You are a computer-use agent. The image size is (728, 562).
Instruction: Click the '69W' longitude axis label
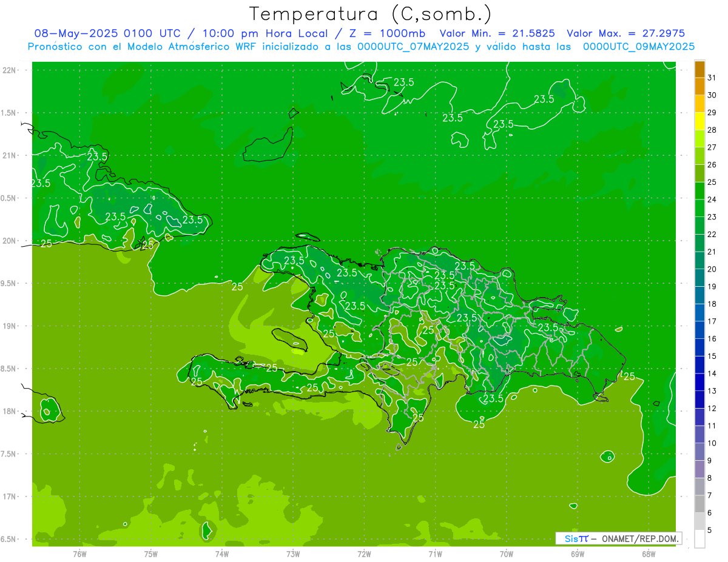pos(577,554)
